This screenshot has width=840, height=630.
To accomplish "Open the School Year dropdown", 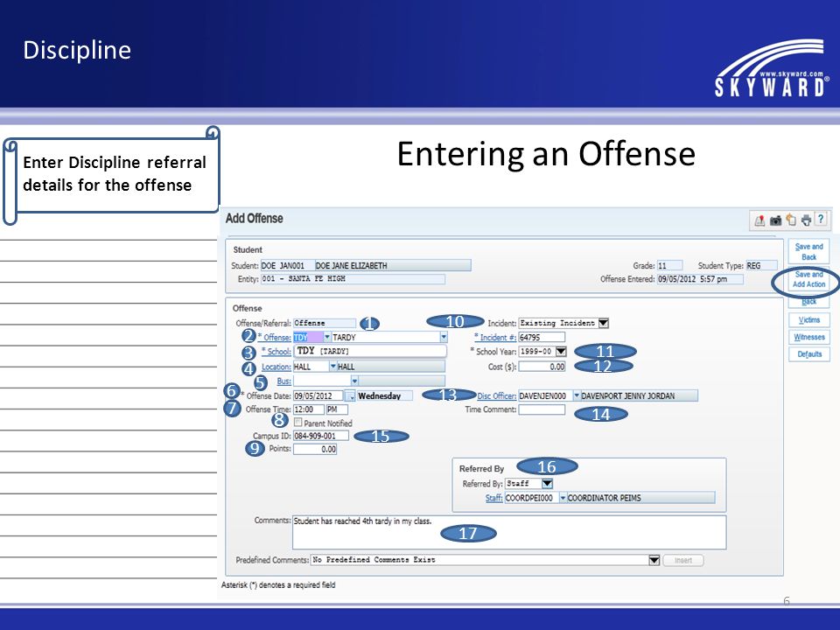I will pos(561,352).
